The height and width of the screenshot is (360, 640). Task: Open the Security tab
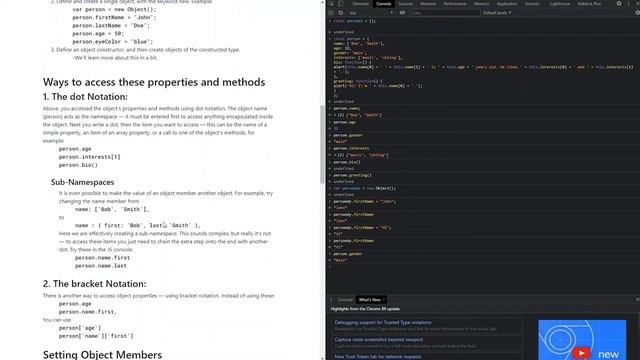coord(532,4)
